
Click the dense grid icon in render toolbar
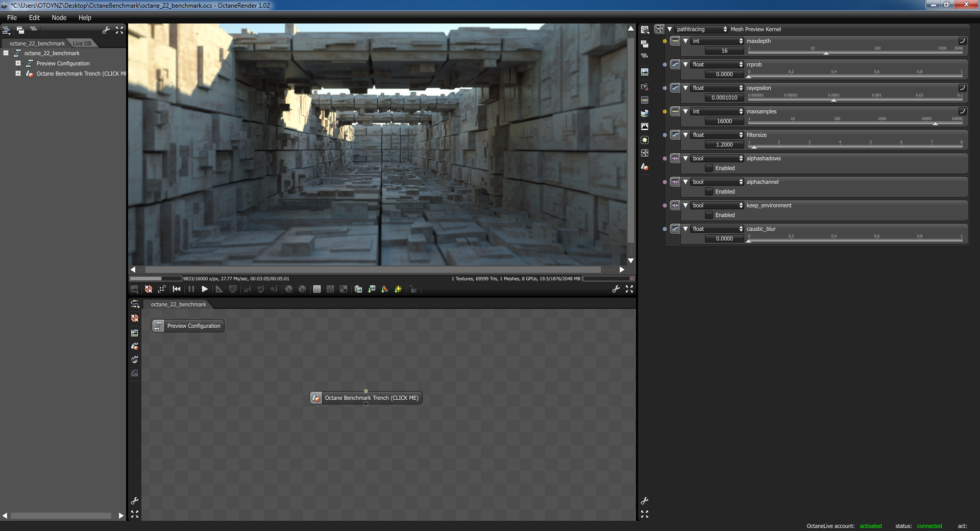click(x=317, y=289)
